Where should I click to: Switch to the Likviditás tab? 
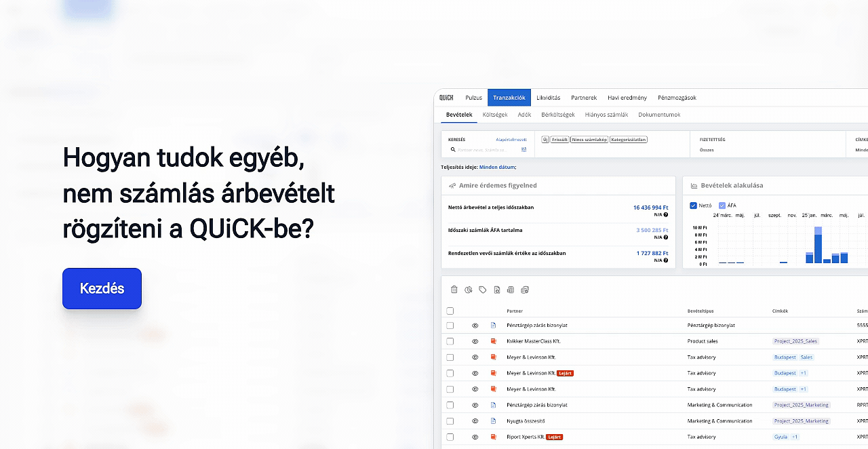point(548,98)
